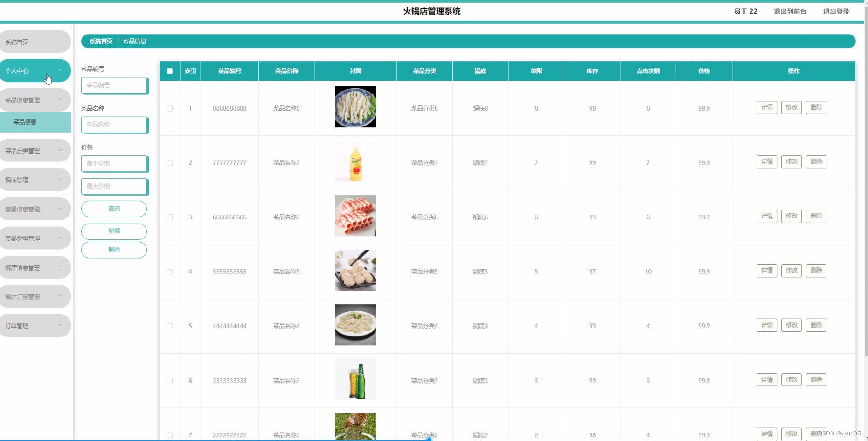Click 详情 for 菜品名称5
This screenshot has height=441, width=868.
767,271
